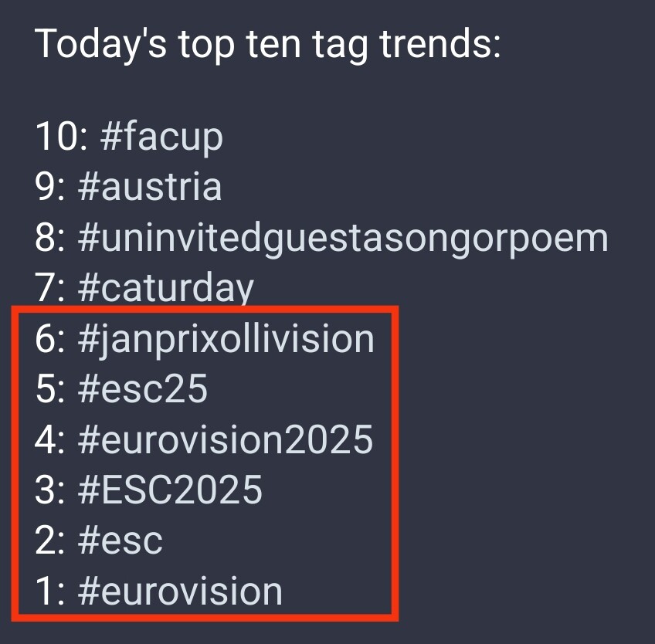The width and height of the screenshot is (655, 644).
Task: Select the #esc25 tag link
Action: point(142,389)
